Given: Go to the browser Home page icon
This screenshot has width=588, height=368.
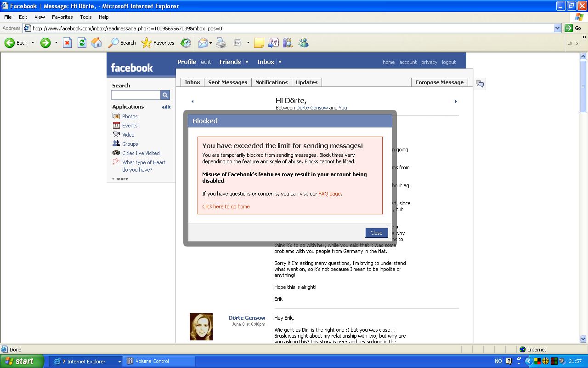Looking at the screenshot, I should pyautogui.click(x=96, y=43).
